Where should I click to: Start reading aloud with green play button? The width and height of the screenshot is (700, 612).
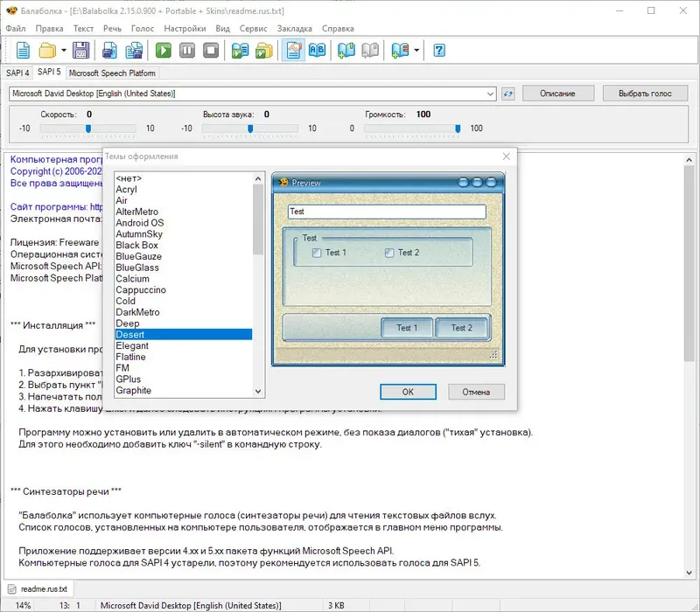pos(164,50)
